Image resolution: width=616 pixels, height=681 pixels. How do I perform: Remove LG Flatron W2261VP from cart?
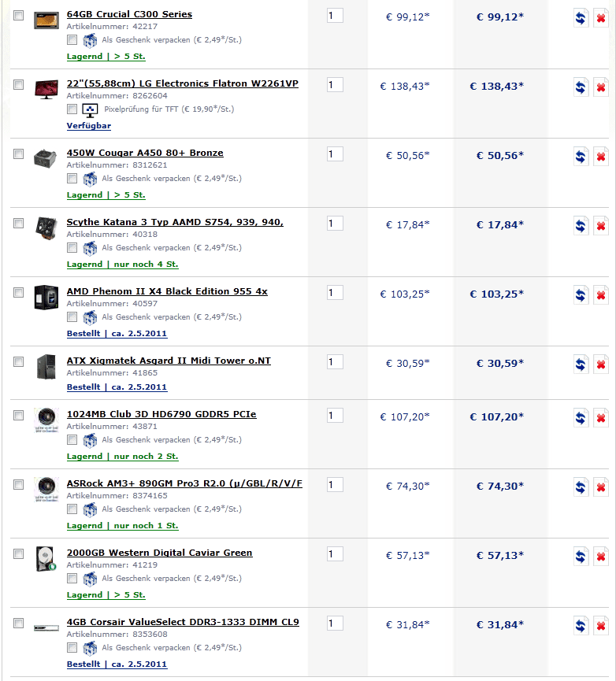[x=600, y=88]
